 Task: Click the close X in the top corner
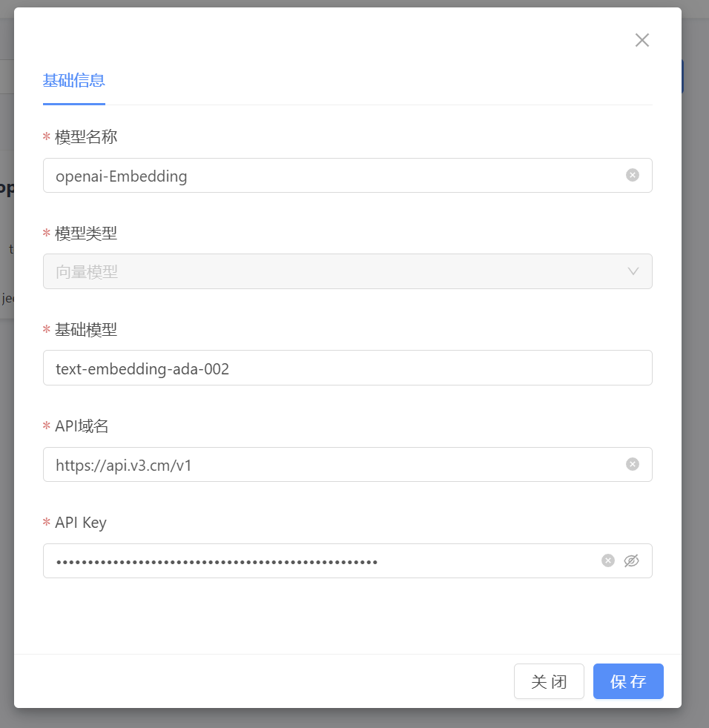pyautogui.click(x=642, y=40)
